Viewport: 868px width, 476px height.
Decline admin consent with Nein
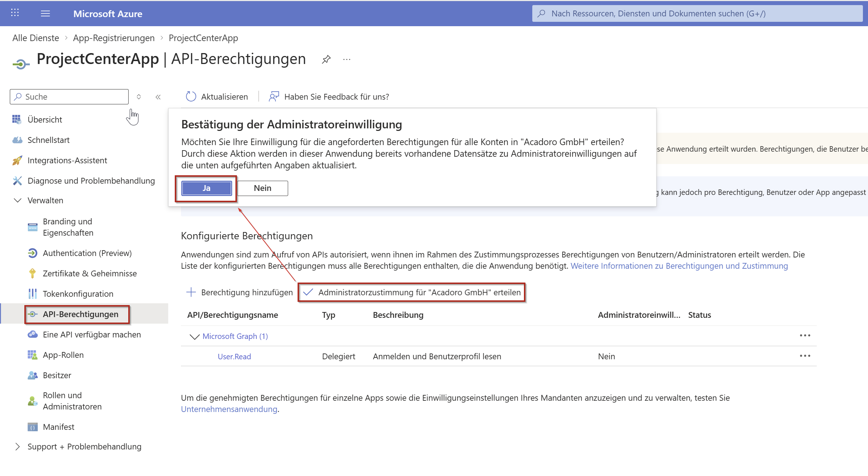[x=263, y=188]
